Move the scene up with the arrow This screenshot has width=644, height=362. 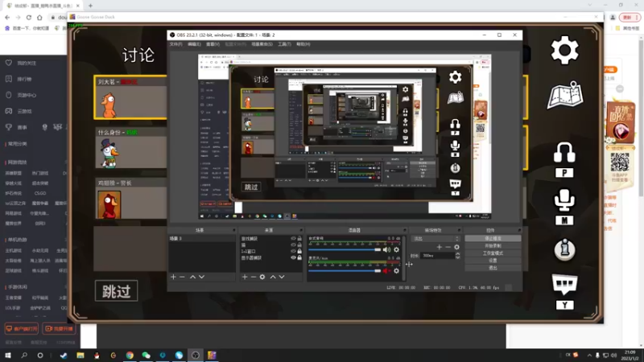(x=192, y=277)
